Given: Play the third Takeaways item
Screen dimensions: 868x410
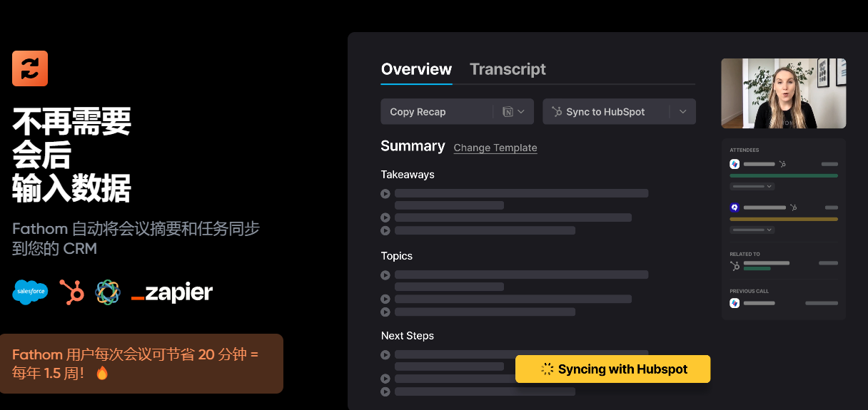Looking at the screenshot, I should [x=385, y=230].
